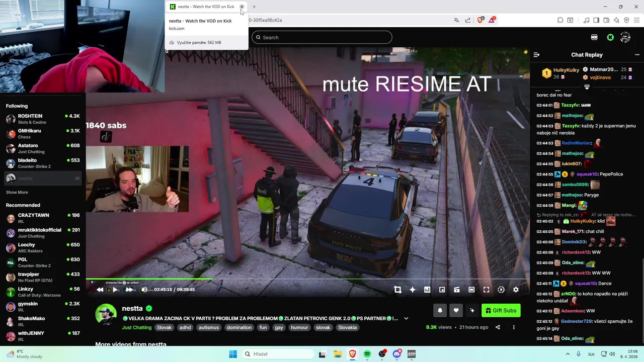Viewport: 644px width, 362px height.
Task: Click the sparkle icon in player controls
Action: pyautogui.click(x=413, y=290)
